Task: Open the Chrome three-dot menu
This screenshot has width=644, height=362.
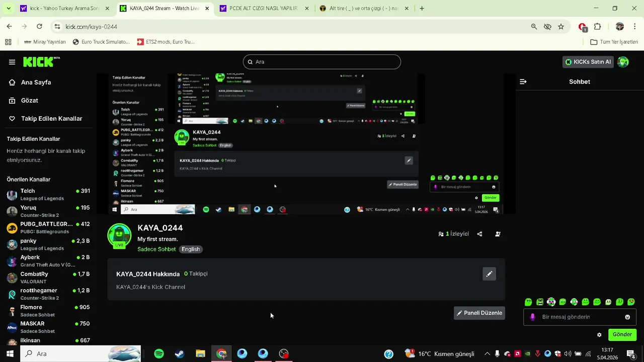Action: (634, 27)
